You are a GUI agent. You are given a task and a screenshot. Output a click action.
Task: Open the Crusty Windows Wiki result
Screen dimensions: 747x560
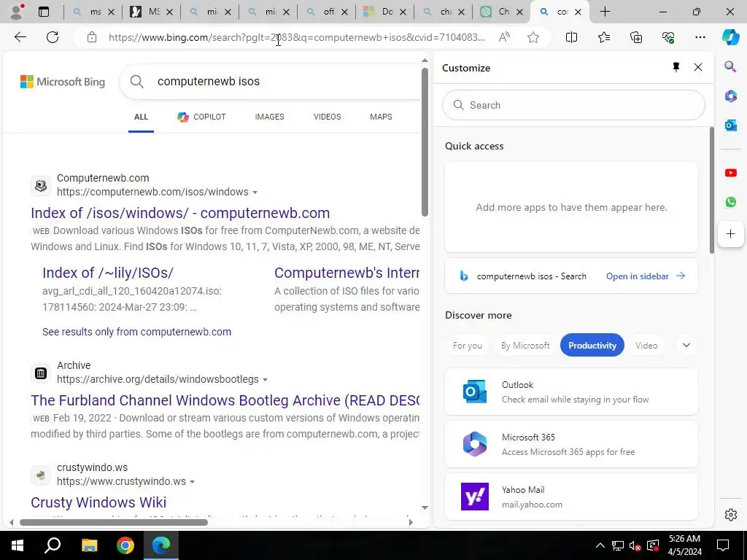[x=98, y=502]
